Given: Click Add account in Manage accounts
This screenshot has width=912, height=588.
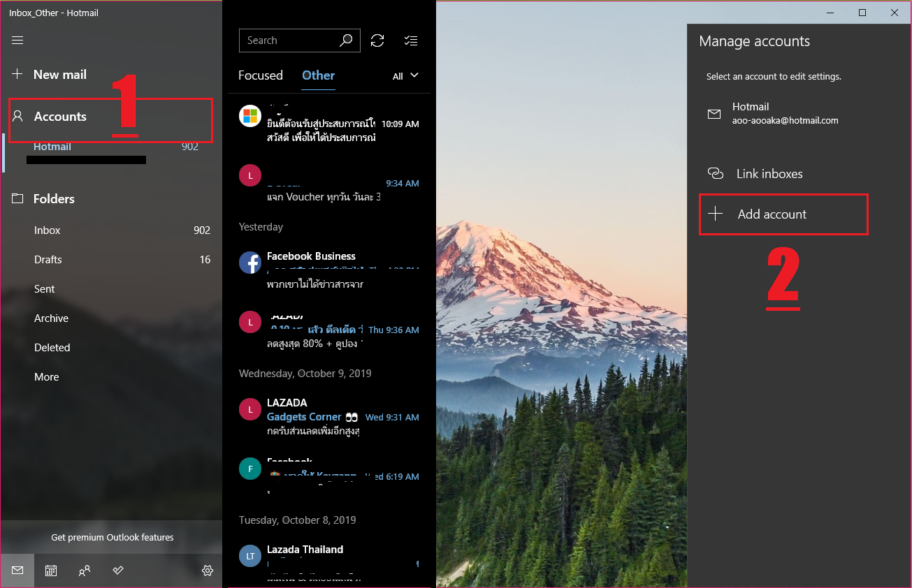Looking at the screenshot, I should (783, 214).
